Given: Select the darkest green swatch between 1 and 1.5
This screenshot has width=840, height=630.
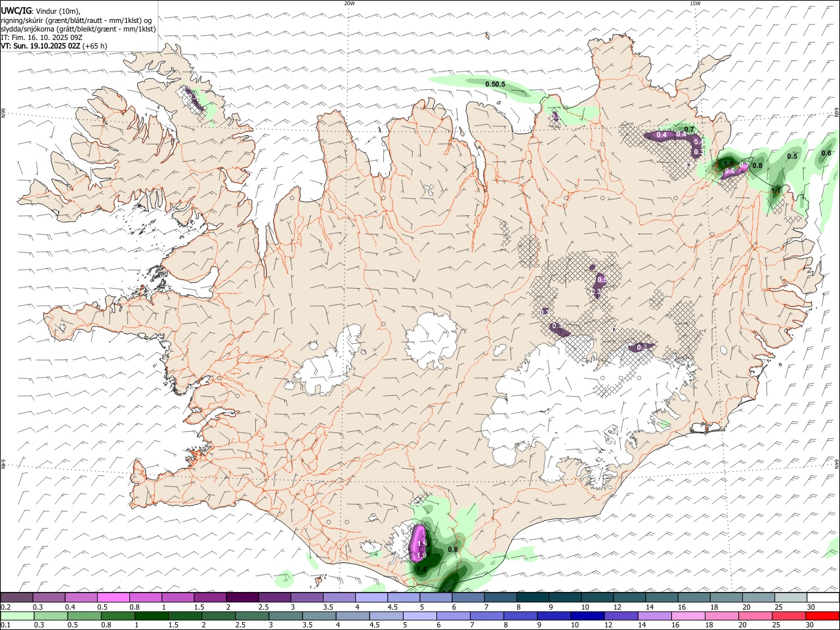Looking at the screenshot, I should pos(150,616).
